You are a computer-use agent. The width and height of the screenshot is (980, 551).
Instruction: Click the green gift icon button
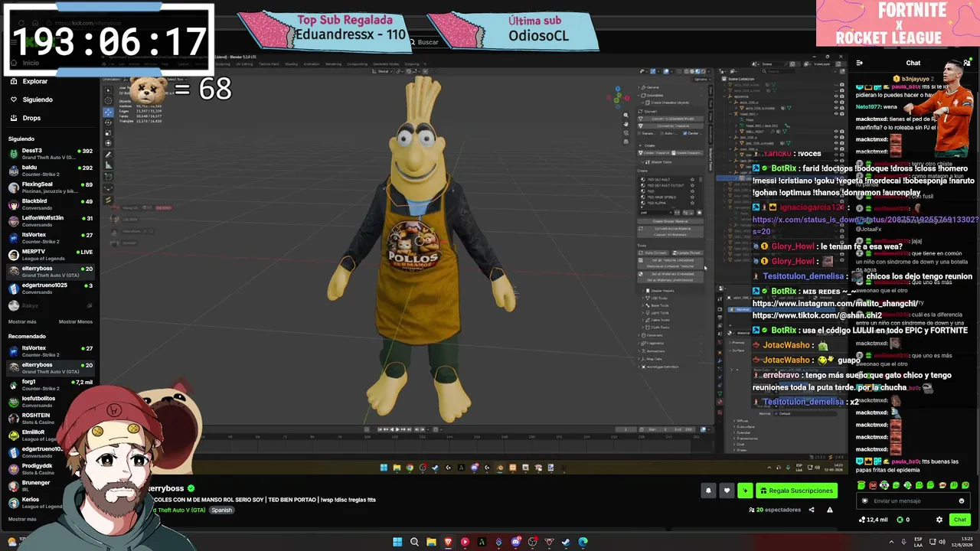[x=745, y=491]
